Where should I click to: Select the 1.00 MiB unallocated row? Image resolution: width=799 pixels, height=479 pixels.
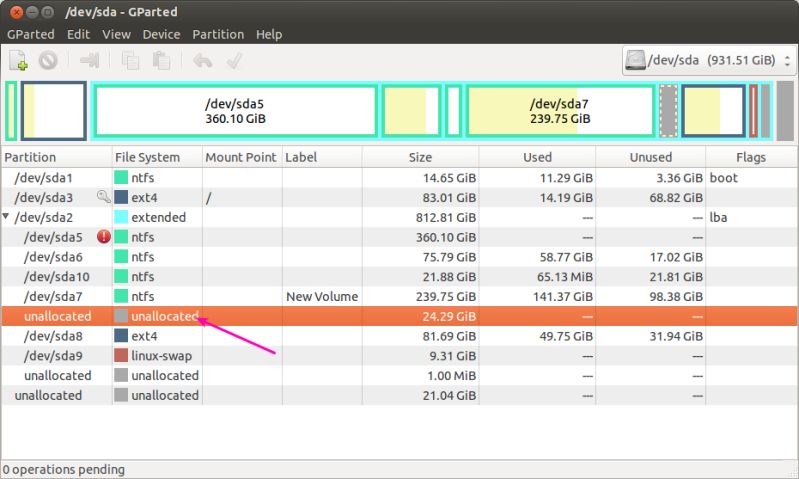pyautogui.click(x=400, y=376)
